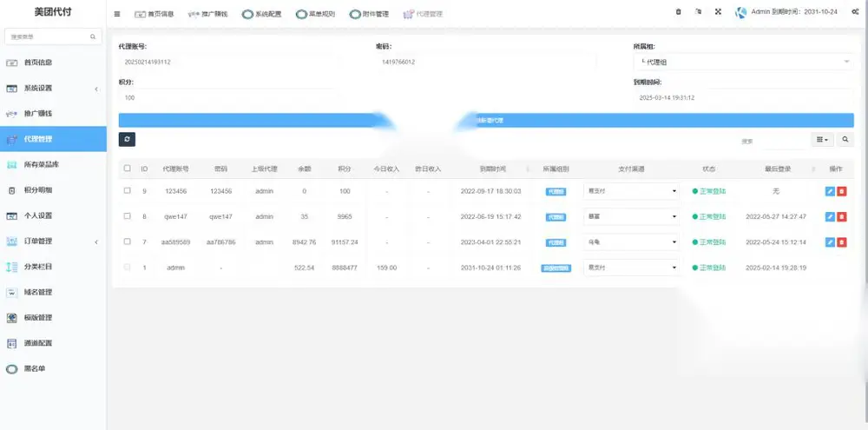Sort table by 到期时间 column
This screenshot has height=430, width=868.
click(492, 169)
